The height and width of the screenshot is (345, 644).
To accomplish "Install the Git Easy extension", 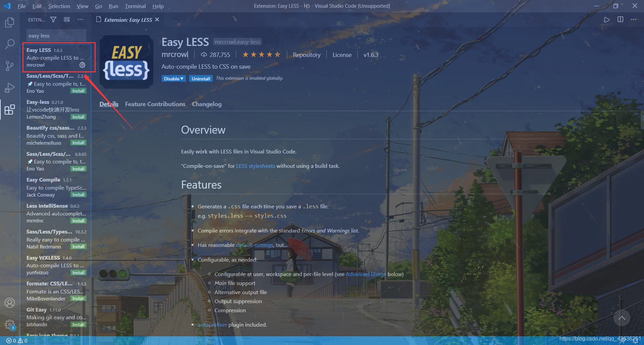I will coord(78,325).
